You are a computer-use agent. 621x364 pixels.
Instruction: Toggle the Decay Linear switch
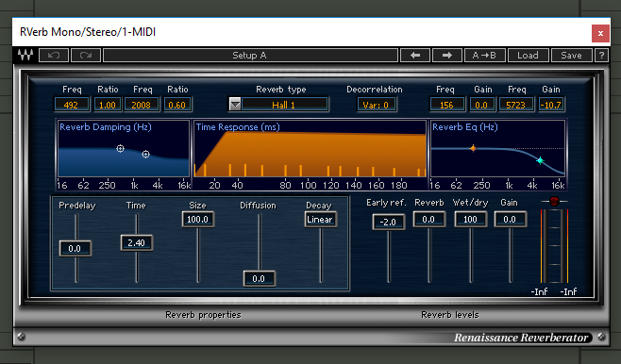coord(320,219)
